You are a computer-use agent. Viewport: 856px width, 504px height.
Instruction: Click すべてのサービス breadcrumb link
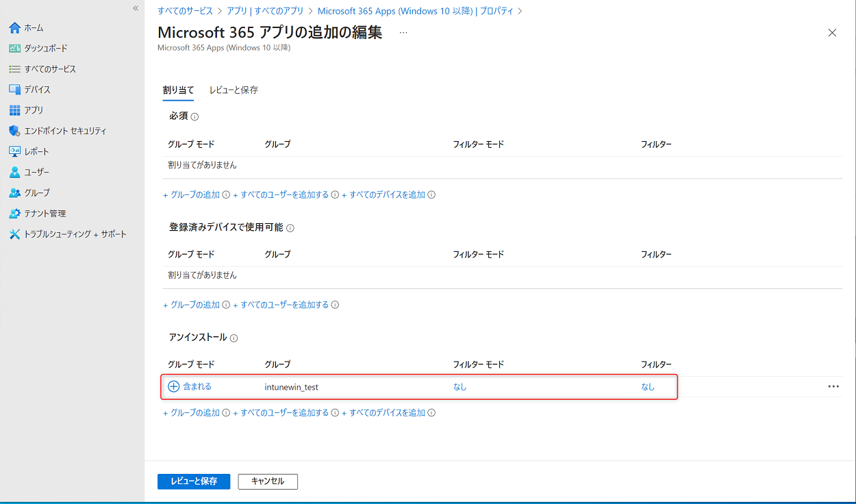[185, 11]
